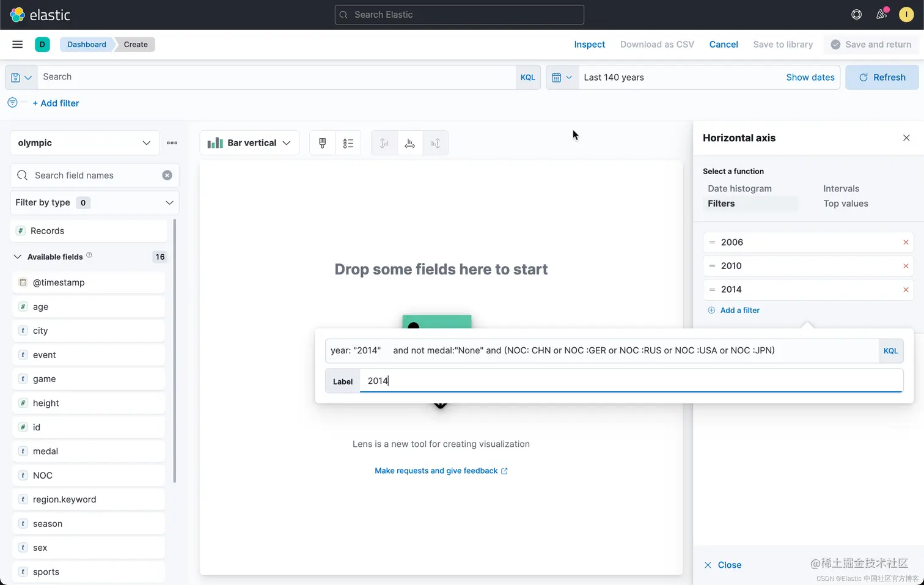Click Show dates
924x585 pixels.
pyautogui.click(x=810, y=77)
